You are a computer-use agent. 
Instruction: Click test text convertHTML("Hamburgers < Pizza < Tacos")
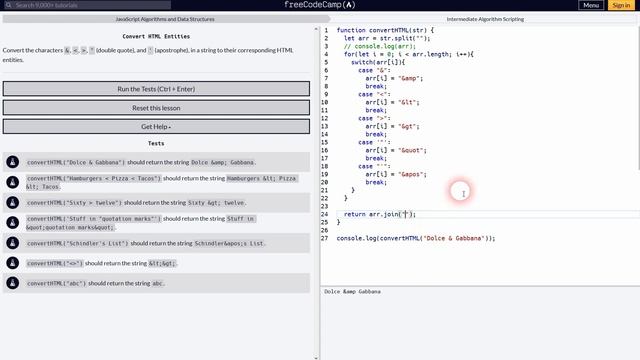coord(94,178)
